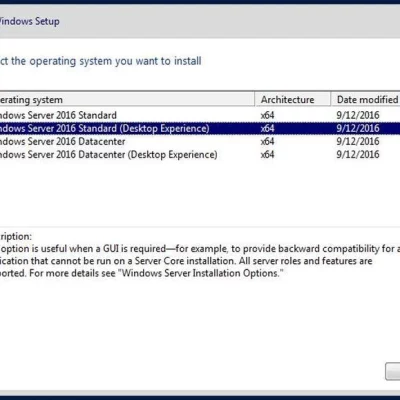Image resolution: width=400 pixels, height=400 pixels.
Task: Click the operating system selection heading text
Action: pyautogui.click(x=100, y=61)
